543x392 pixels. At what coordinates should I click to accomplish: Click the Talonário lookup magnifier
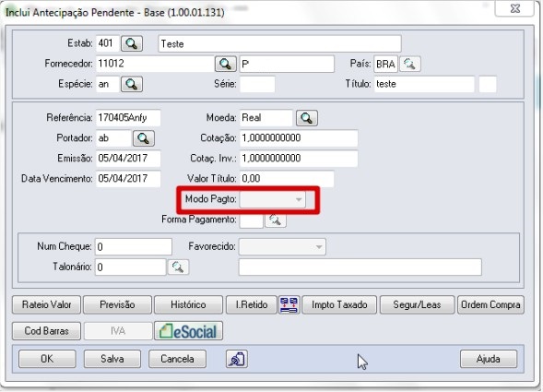pos(178,267)
